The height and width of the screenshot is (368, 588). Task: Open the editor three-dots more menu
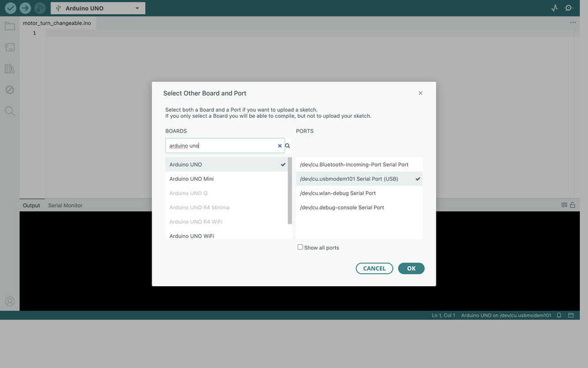pos(573,22)
